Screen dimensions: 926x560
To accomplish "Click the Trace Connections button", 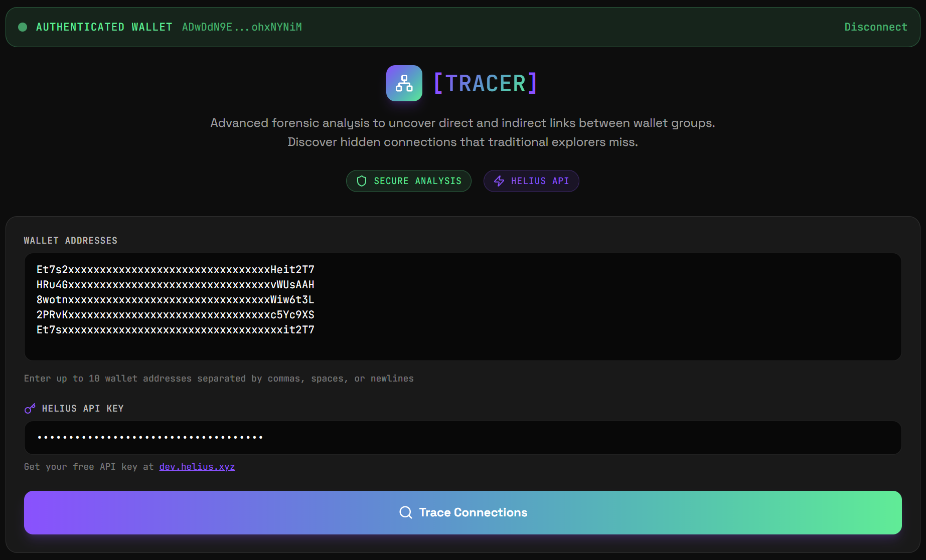I will [462, 512].
